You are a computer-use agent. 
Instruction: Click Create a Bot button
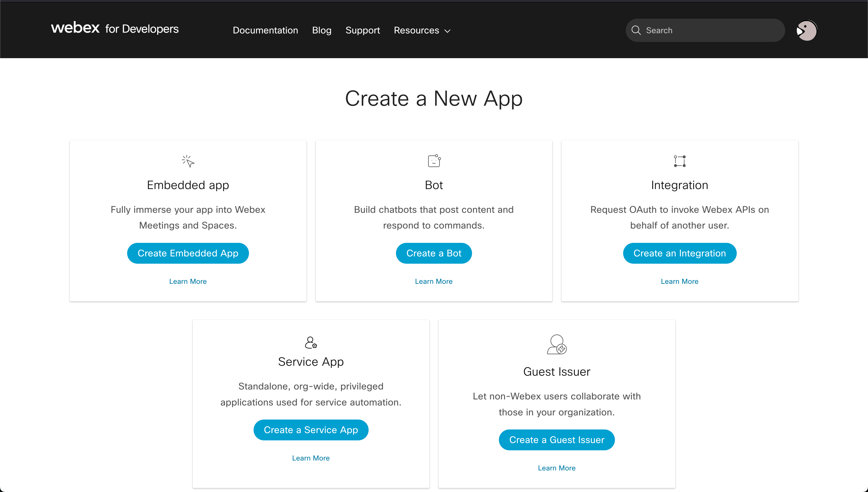tap(434, 253)
